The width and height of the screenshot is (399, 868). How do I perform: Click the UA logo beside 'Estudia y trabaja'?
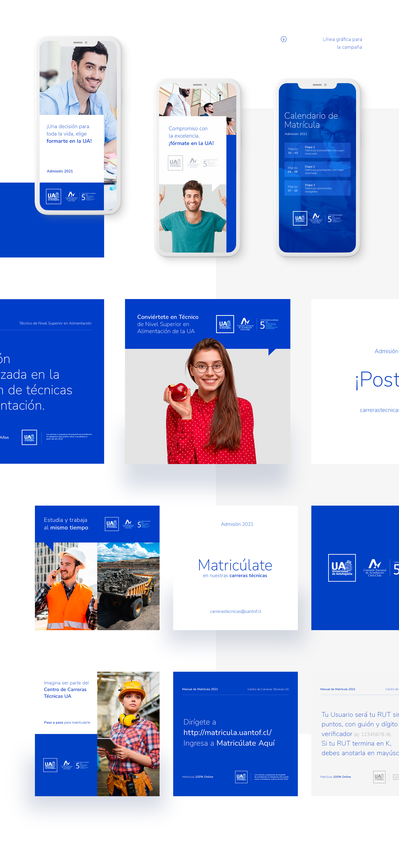(x=112, y=524)
